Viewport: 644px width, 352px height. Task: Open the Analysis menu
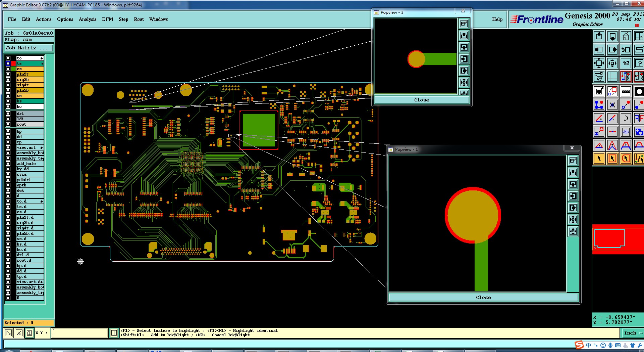pyautogui.click(x=88, y=19)
